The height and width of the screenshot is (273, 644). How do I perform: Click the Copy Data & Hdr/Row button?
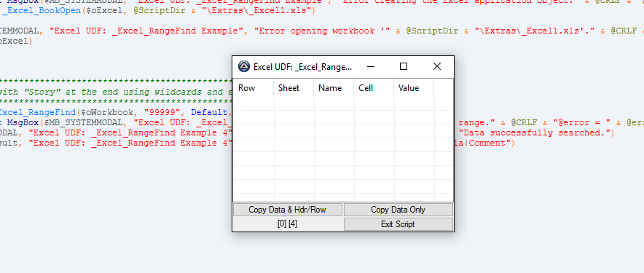(288, 210)
